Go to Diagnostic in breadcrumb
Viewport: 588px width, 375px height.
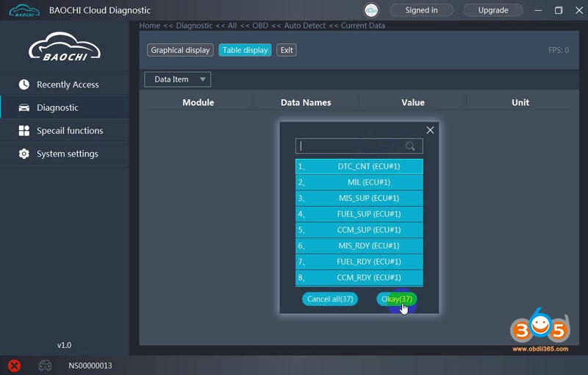pyautogui.click(x=194, y=26)
